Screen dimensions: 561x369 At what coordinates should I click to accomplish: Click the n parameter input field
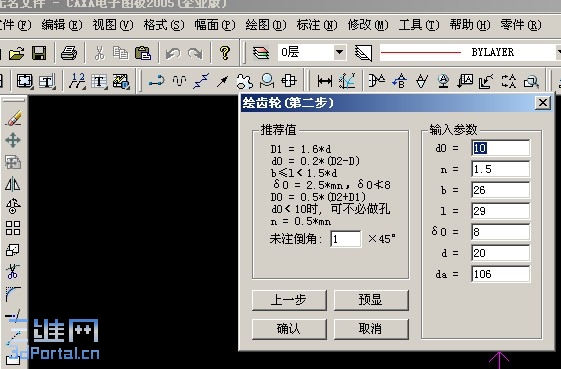point(500,169)
